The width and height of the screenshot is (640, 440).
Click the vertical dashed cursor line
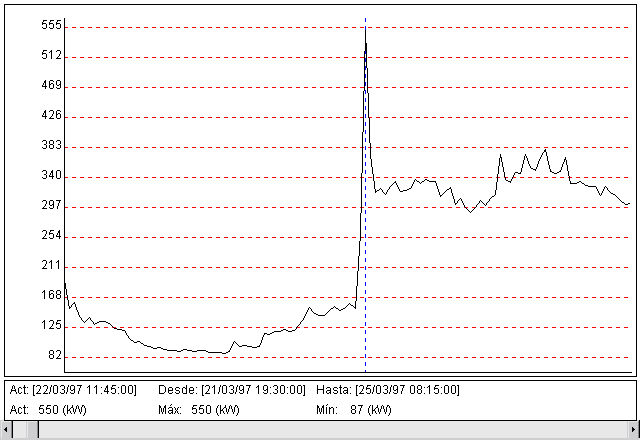click(366, 250)
